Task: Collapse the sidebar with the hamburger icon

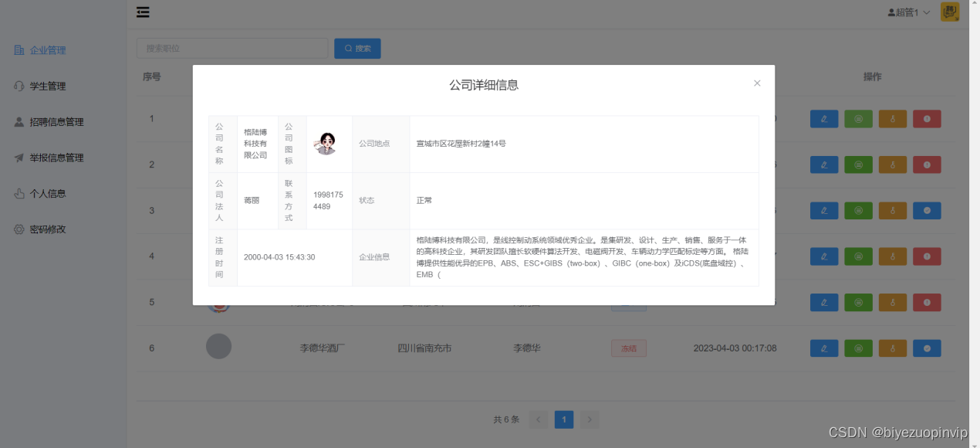Action: 143,12
